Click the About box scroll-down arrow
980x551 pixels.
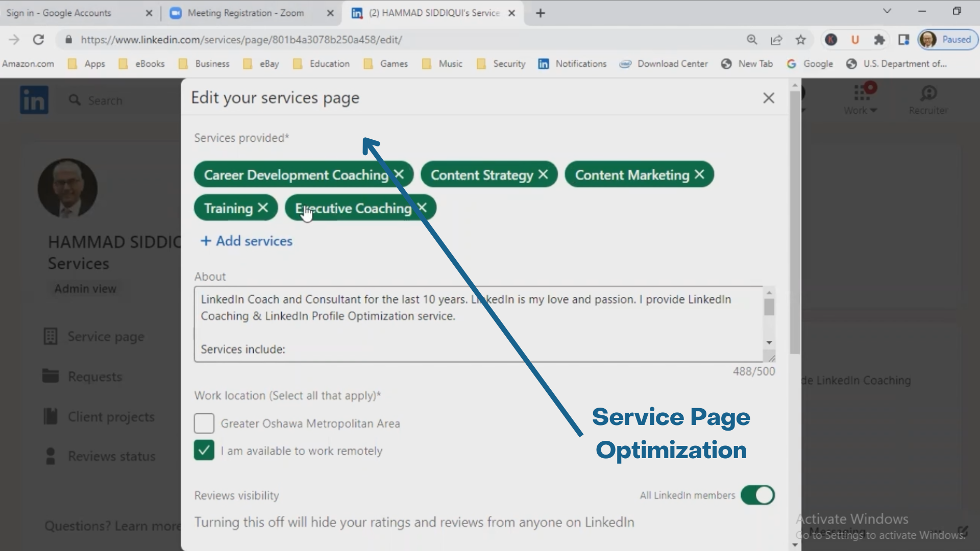(x=769, y=342)
